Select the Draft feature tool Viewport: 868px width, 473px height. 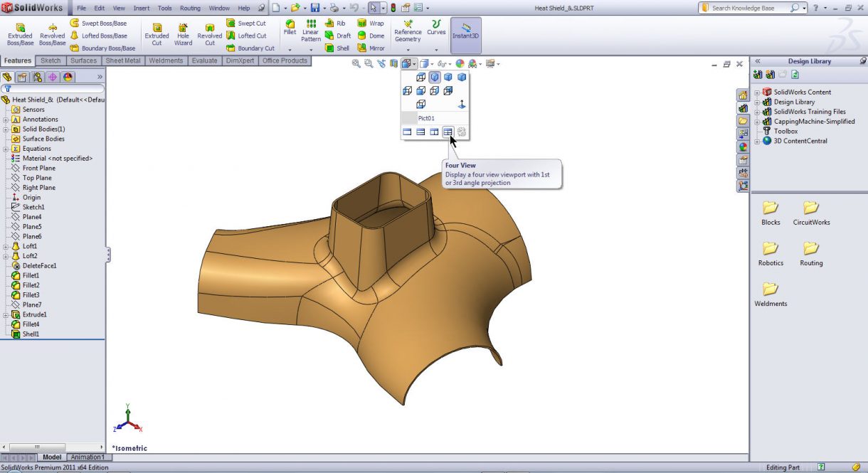338,36
